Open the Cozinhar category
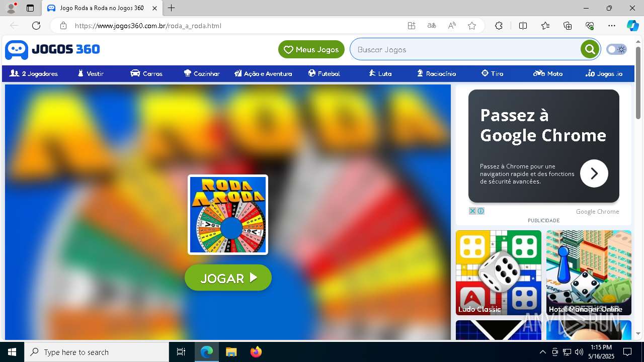Image resolution: width=644 pixels, height=362 pixels. click(x=202, y=73)
